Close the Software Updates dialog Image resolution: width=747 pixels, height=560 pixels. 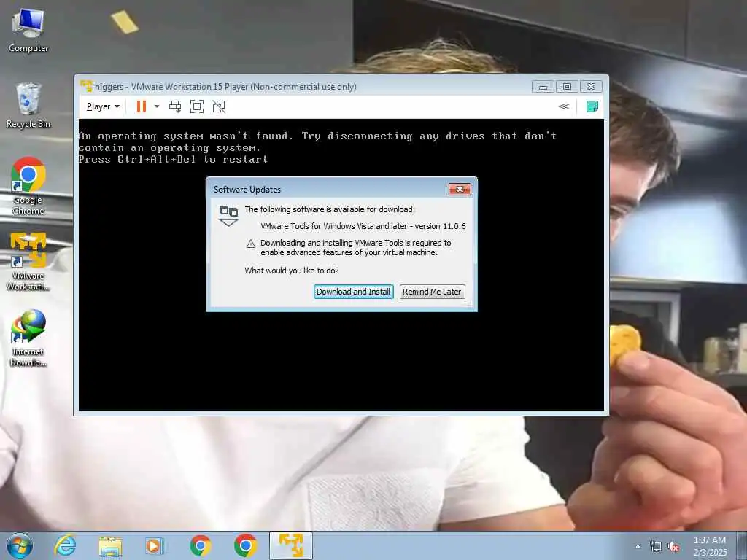(460, 189)
